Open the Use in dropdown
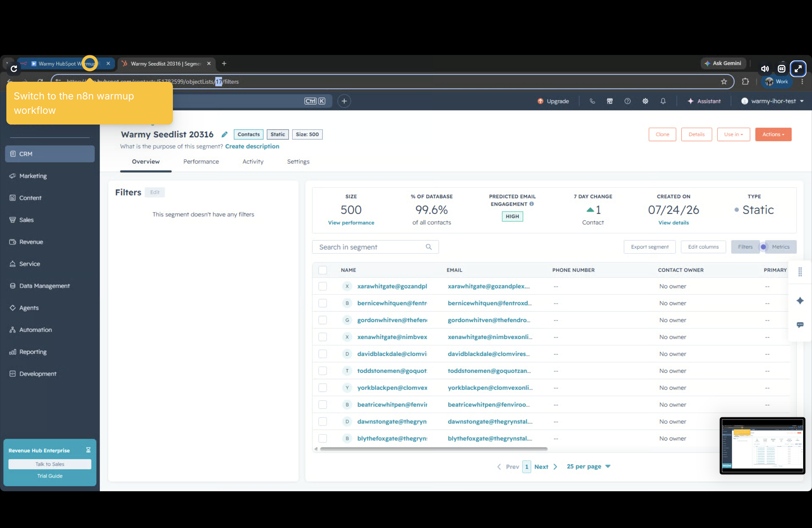 pos(733,134)
